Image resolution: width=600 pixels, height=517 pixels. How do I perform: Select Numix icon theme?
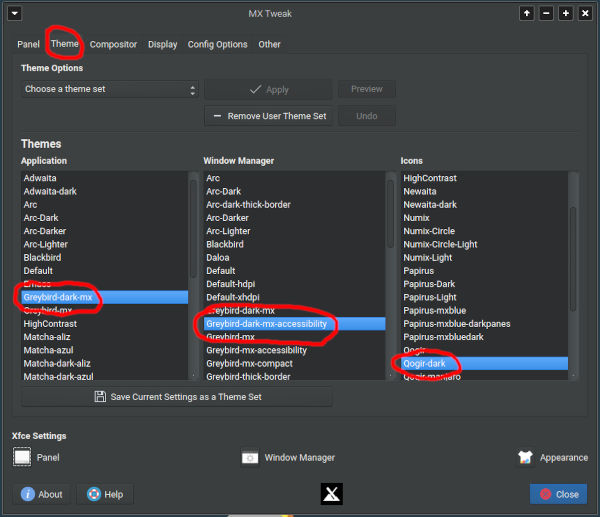484,218
